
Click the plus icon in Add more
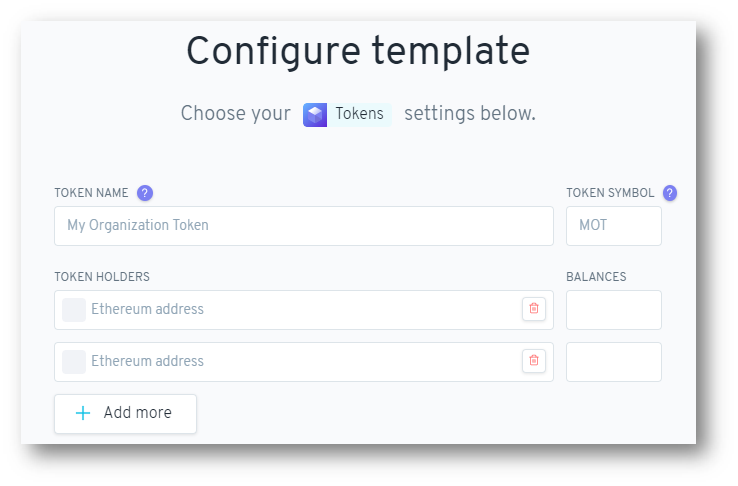(x=83, y=413)
